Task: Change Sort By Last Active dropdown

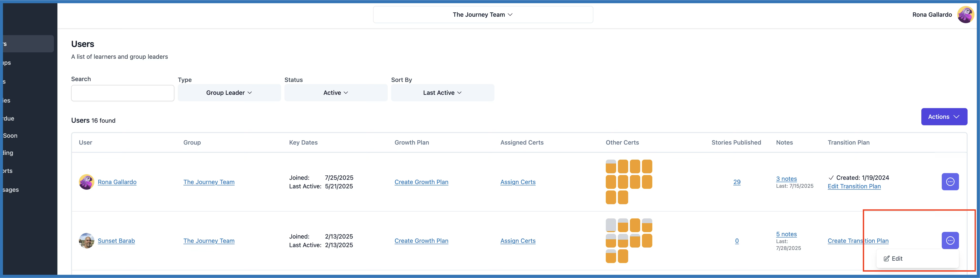Action: [x=442, y=93]
